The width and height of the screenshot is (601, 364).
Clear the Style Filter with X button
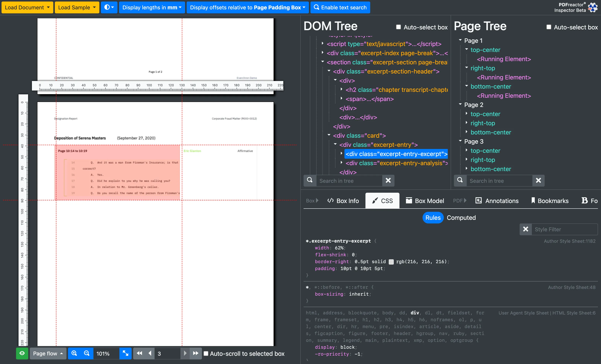click(526, 229)
